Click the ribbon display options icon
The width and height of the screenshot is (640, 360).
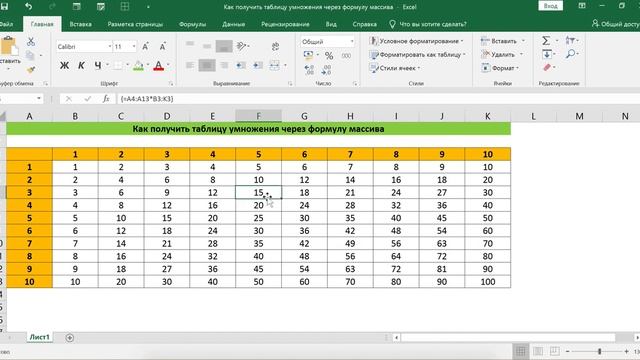pyautogui.click(x=582, y=6)
